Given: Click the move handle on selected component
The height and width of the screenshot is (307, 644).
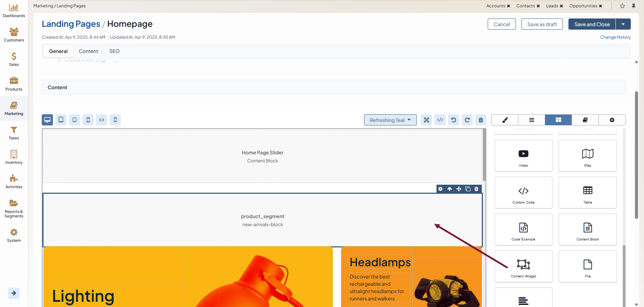Looking at the screenshot, I should 459,189.
